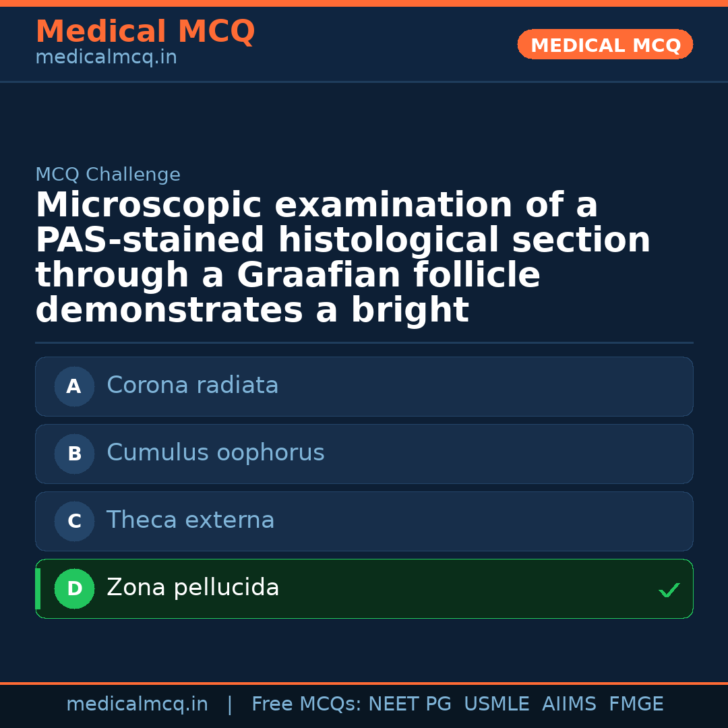
Task: Pick the Theca externa answer text
Action: (190, 520)
